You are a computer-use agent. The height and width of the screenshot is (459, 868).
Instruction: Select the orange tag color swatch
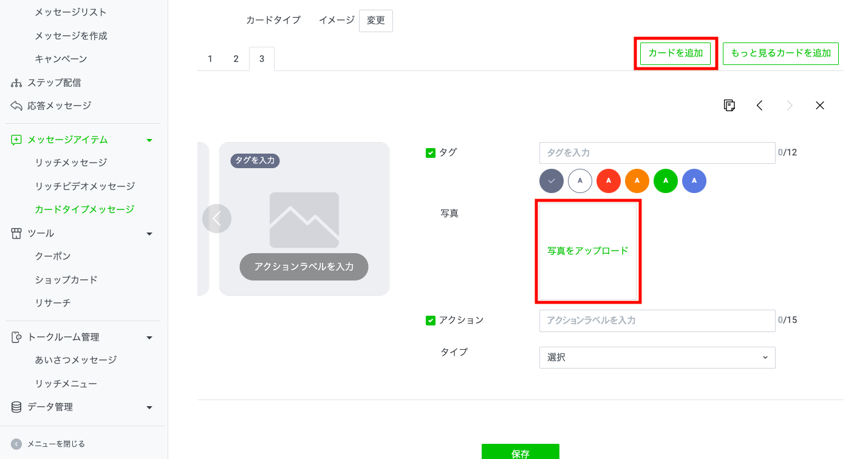[x=637, y=181]
